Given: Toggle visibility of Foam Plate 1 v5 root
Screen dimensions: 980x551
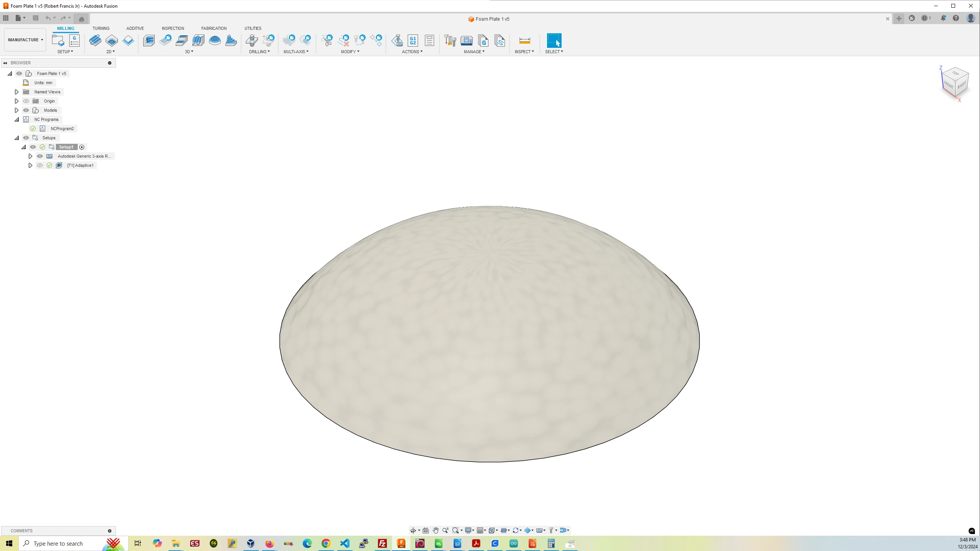Looking at the screenshot, I should tap(19, 73).
